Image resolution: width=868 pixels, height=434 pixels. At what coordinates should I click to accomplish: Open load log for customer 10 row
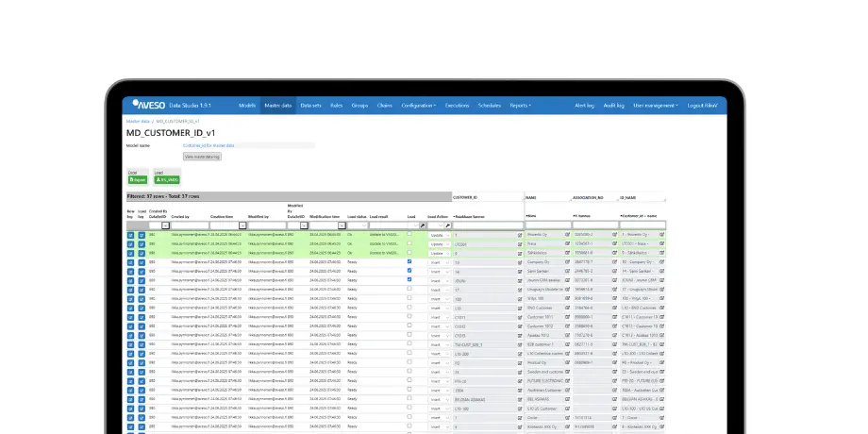pos(142,262)
